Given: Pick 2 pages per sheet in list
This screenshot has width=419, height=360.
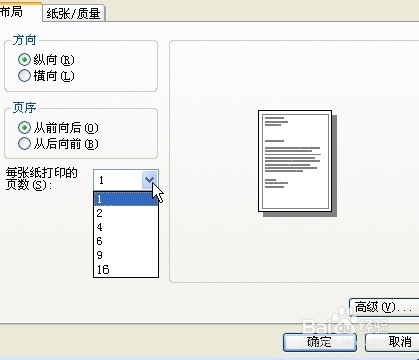Looking at the screenshot, I should (x=126, y=213).
